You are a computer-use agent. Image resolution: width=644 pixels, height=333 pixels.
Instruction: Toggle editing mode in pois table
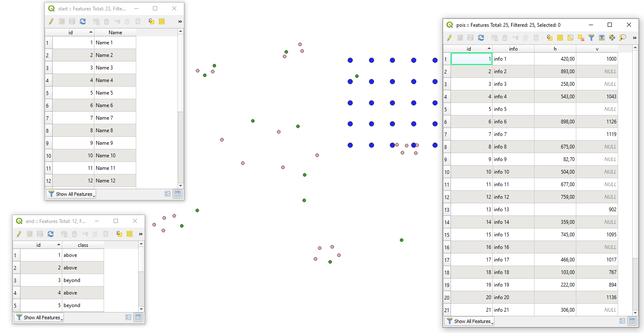tap(449, 38)
